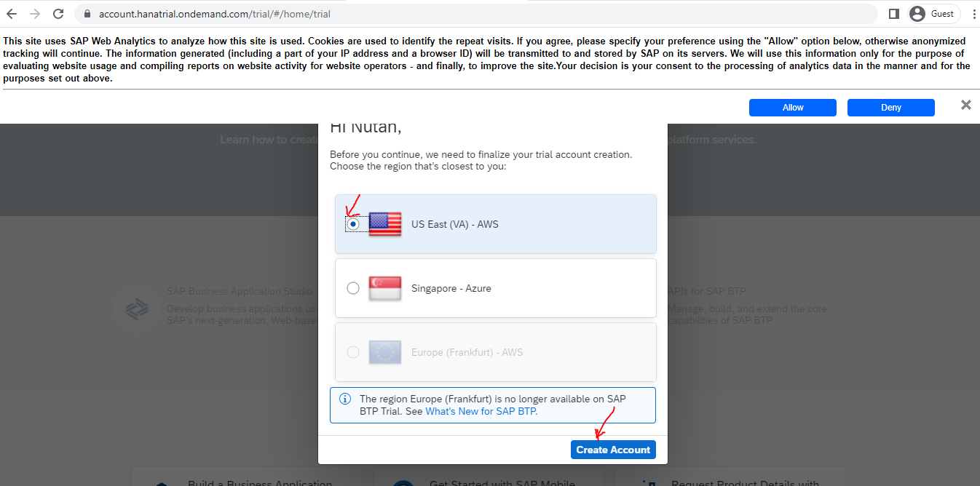Click the browser forward arrow
Image resolution: width=980 pixels, height=486 pixels.
point(34,14)
